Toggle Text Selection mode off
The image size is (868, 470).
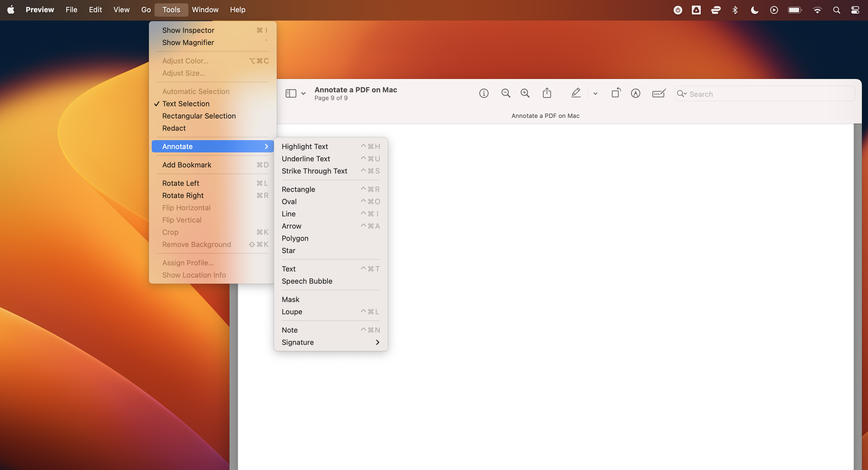(x=186, y=103)
